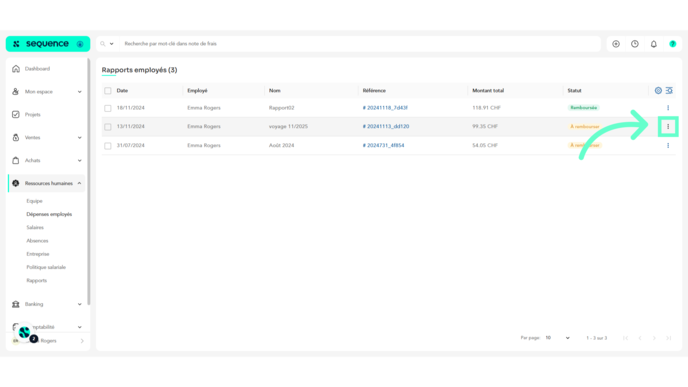This screenshot has width=688, height=387.
Task: Expand the Comptabilité section chevron
Action: click(79, 327)
